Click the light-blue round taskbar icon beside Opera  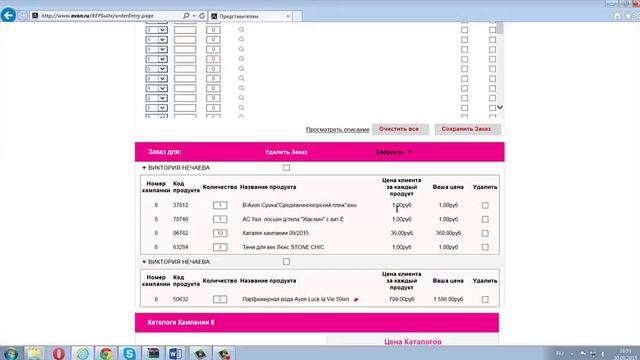tap(82, 353)
